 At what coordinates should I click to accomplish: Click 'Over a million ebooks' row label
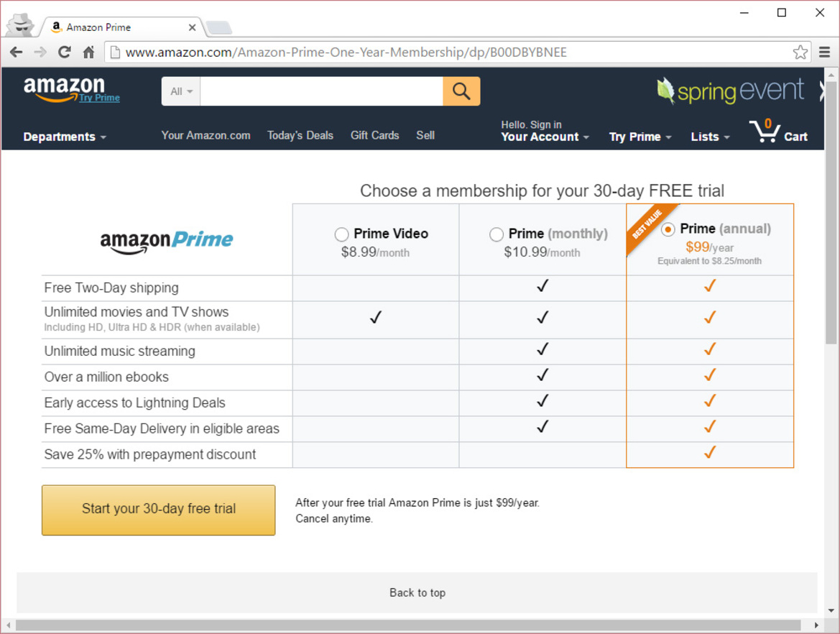click(x=106, y=377)
